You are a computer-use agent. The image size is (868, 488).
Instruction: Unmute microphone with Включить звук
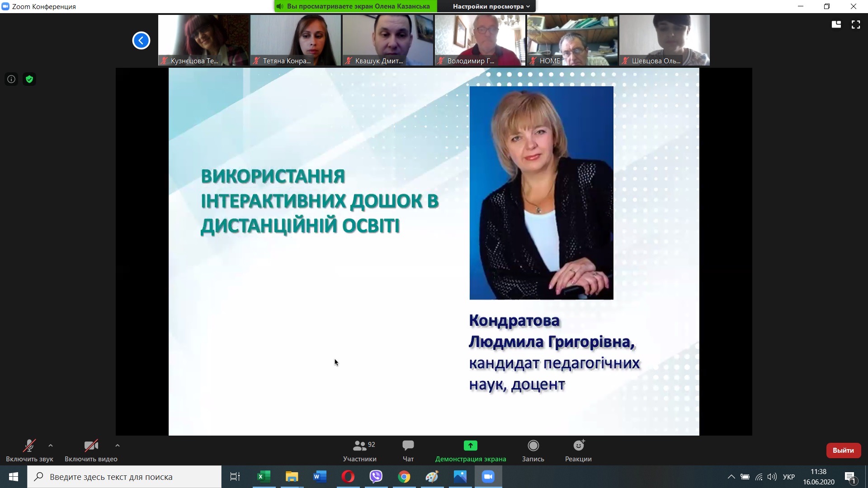(x=29, y=450)
